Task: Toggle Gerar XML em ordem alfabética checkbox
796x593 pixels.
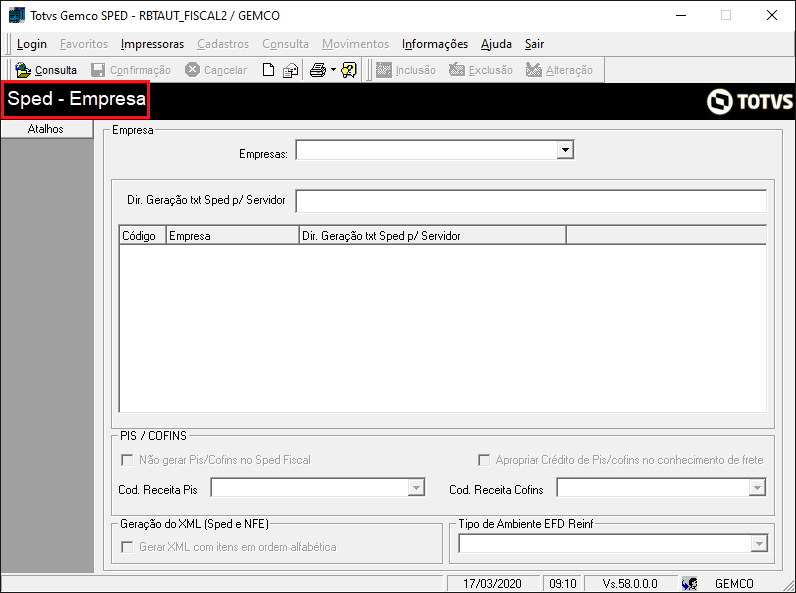Action: coord(127,547)
